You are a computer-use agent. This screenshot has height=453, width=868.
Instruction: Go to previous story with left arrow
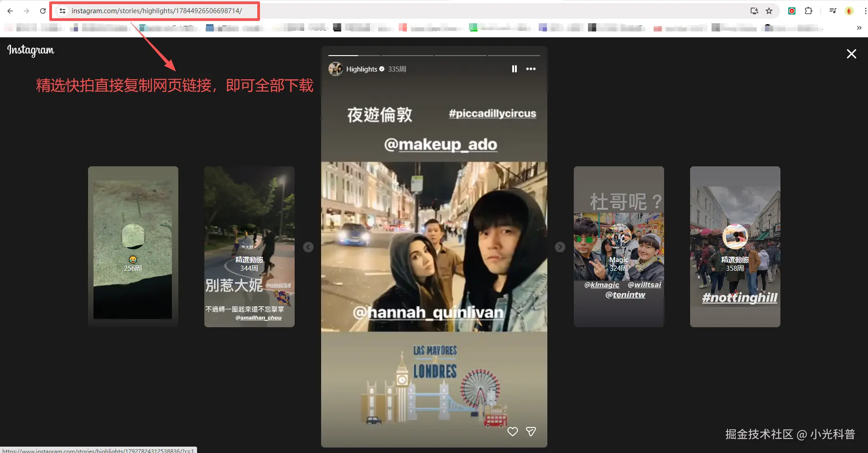point(308,247)
